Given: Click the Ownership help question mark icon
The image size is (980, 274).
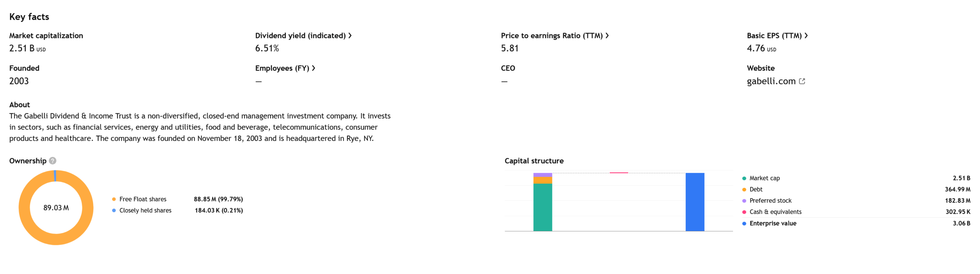Looking at the screenshot, I should (x=52, y=161).
